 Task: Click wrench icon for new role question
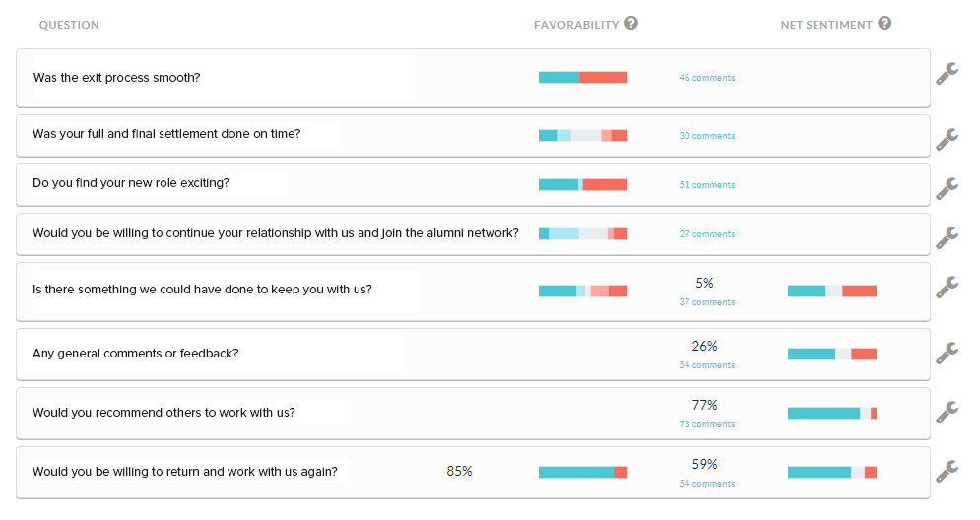pos(947,187)
